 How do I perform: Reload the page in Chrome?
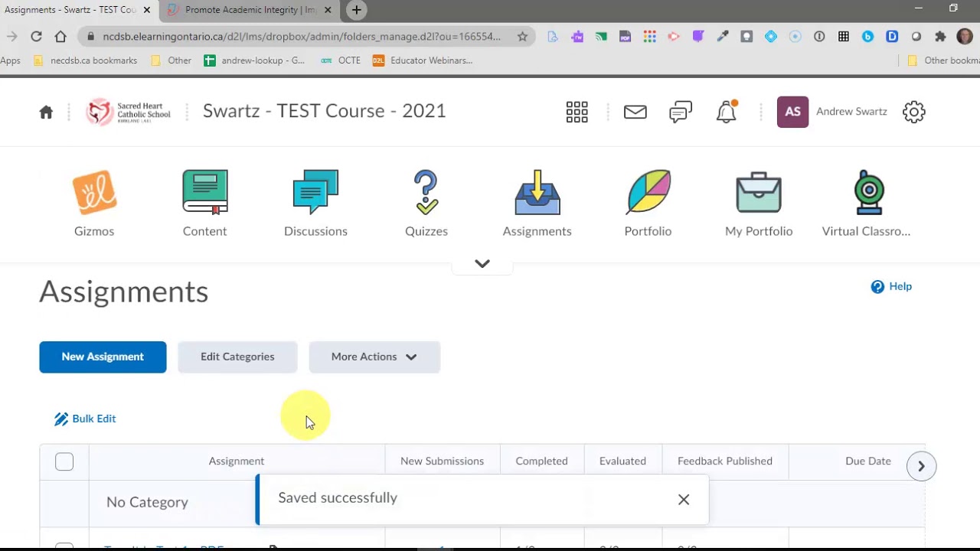coord(36,36)
